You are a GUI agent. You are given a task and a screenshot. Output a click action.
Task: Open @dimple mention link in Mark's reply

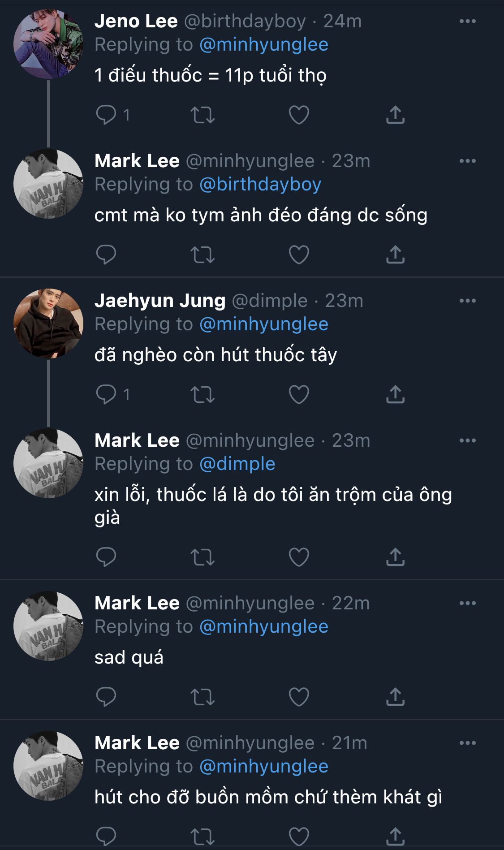[237, 464]
